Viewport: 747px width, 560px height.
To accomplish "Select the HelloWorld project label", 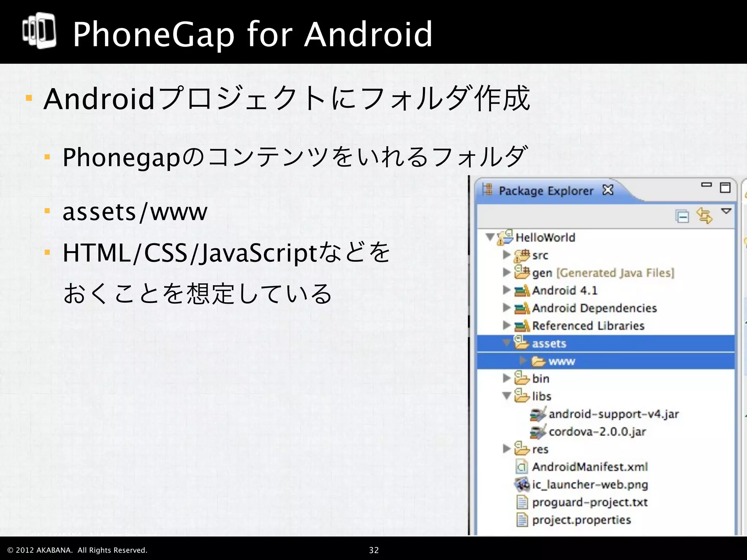I will coord(545,237).
